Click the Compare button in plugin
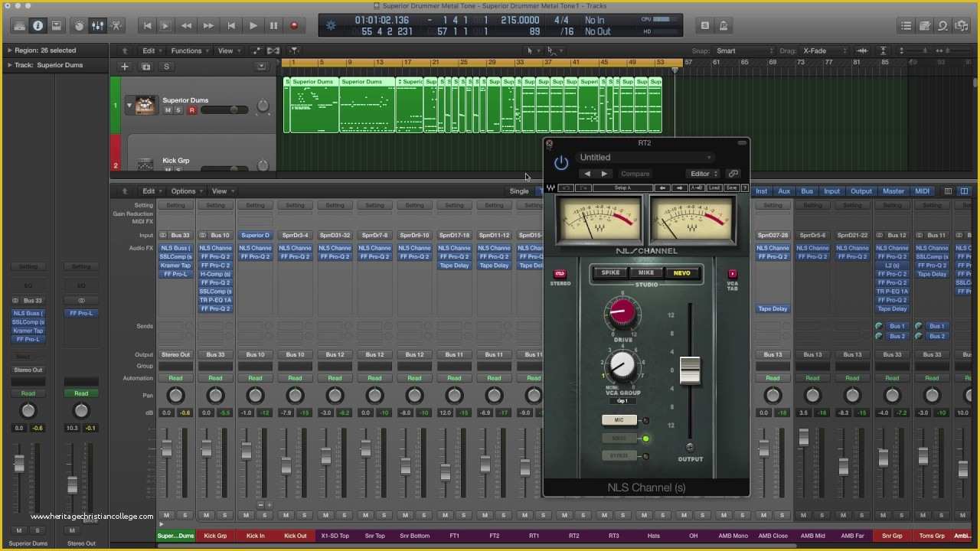 point(635,174)
